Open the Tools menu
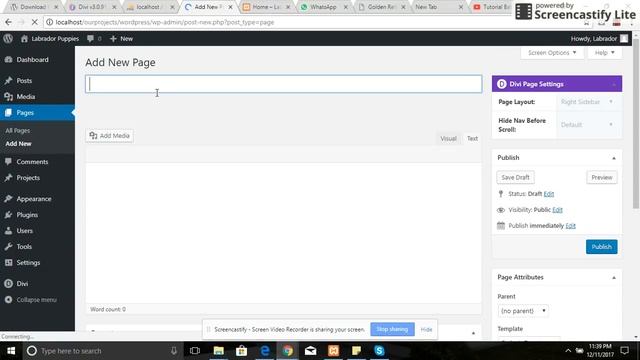The width and height of the screenshot is (640, 360). click(x=24, y=247)
